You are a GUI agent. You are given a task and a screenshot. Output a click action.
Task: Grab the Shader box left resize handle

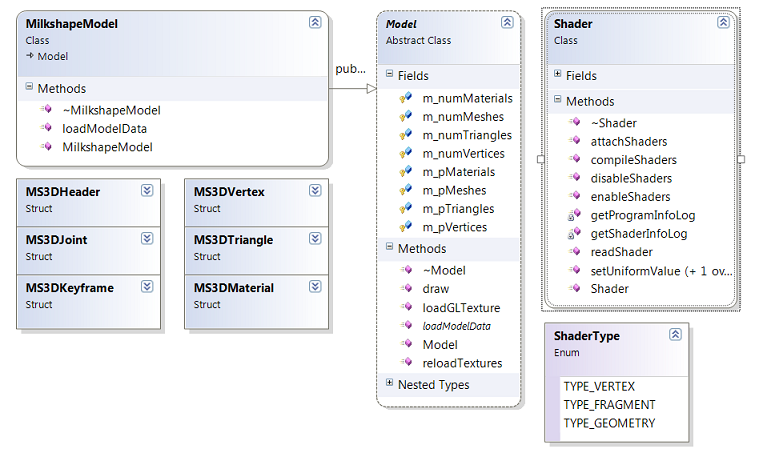[x=540, y=159]
